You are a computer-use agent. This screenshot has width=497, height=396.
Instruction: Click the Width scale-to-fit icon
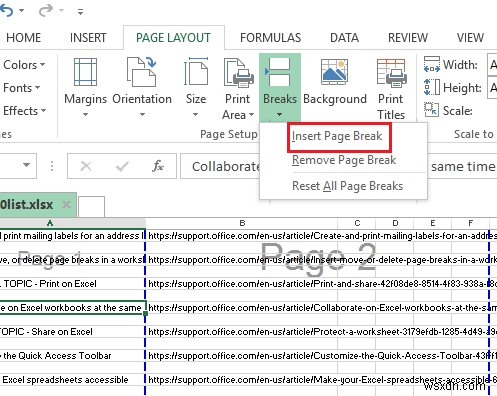pyautogui.click(x=432, y=65)
